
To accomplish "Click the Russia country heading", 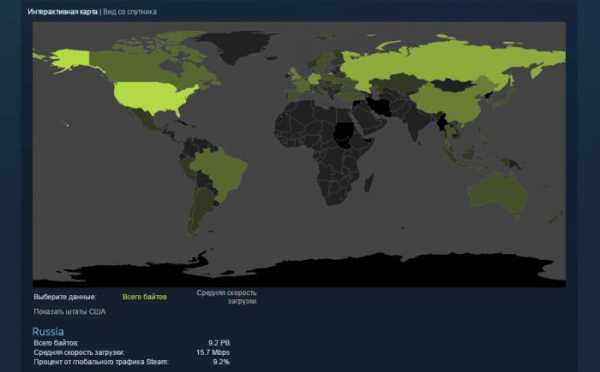I will [48, 331].
